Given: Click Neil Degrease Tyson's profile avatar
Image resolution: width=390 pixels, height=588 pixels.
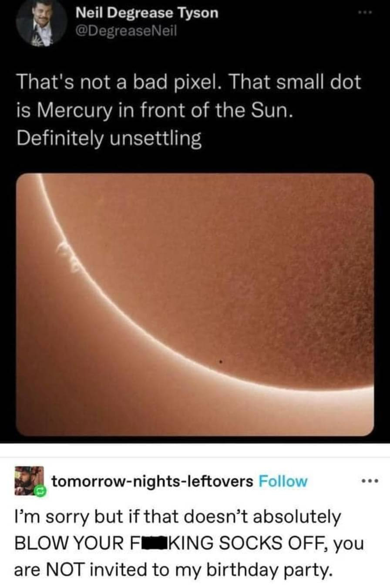Looking at the screenshot, I should [x=41, y=21].
